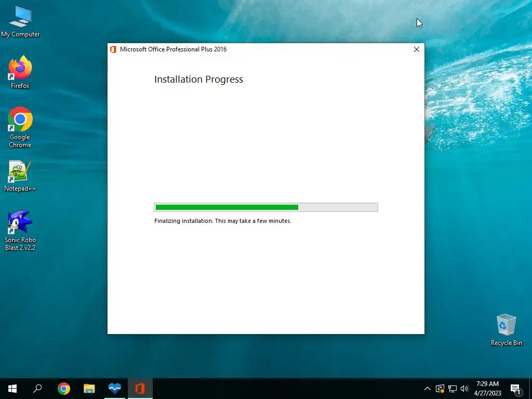Open clock showing 7:29 AM
532x399 pixels.
[x=487, y=389]
